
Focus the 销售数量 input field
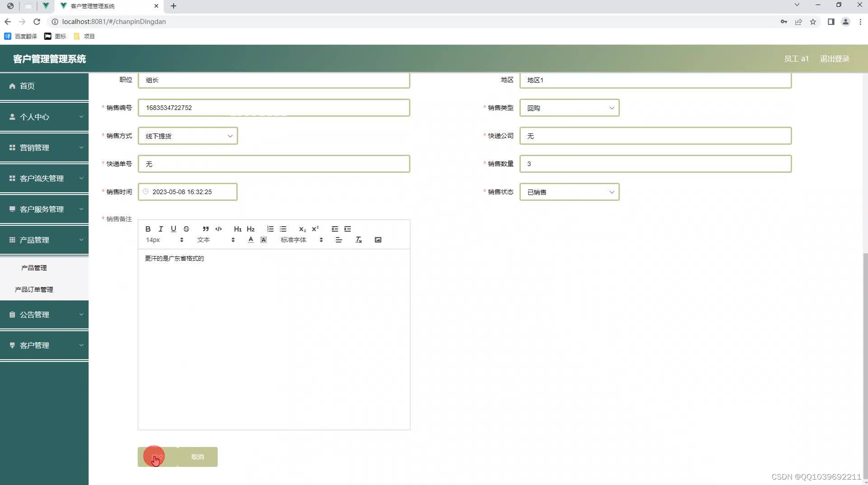(x=656, y=164)
